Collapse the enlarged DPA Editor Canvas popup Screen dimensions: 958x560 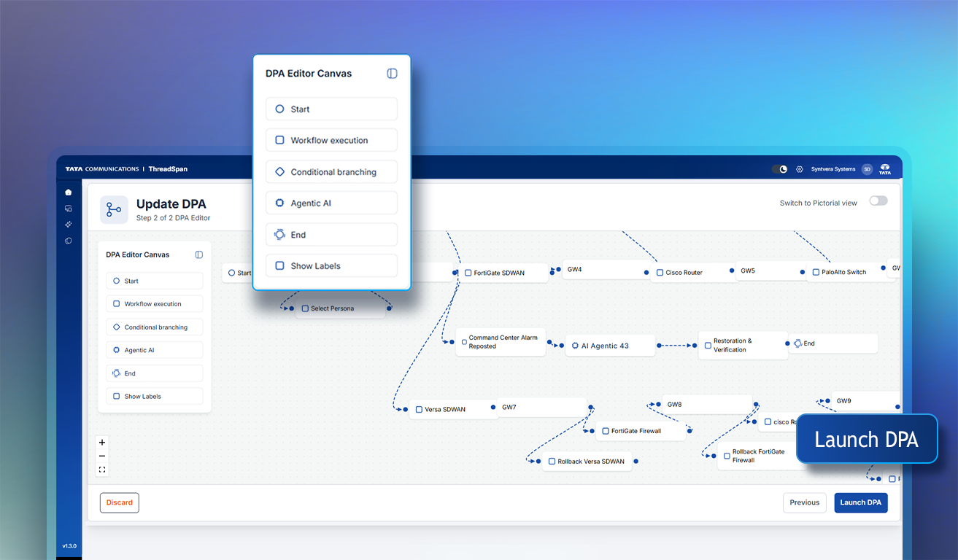(392, 74)
